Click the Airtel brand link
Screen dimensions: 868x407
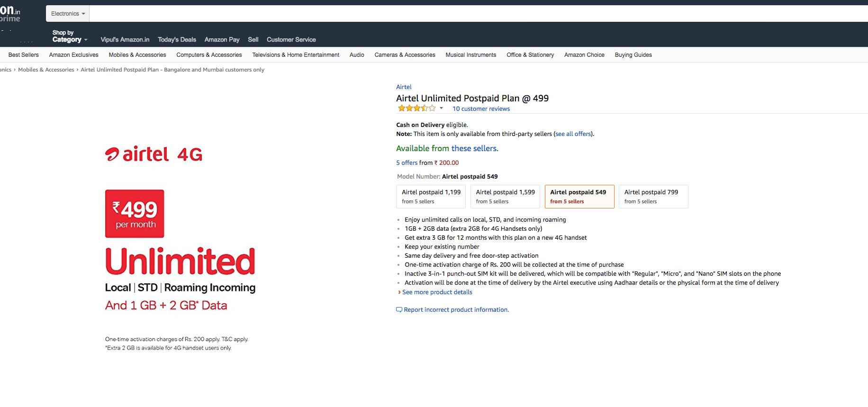click(404, 87)
